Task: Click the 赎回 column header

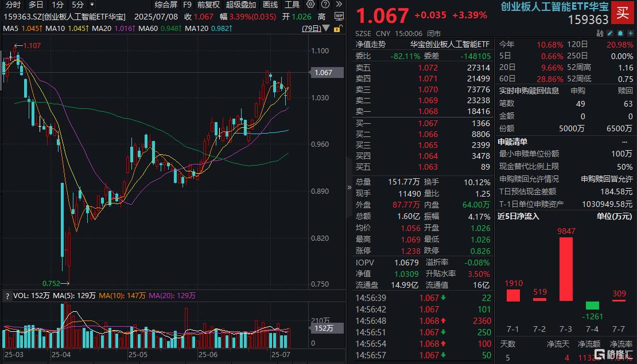Action: coord(625,91)
